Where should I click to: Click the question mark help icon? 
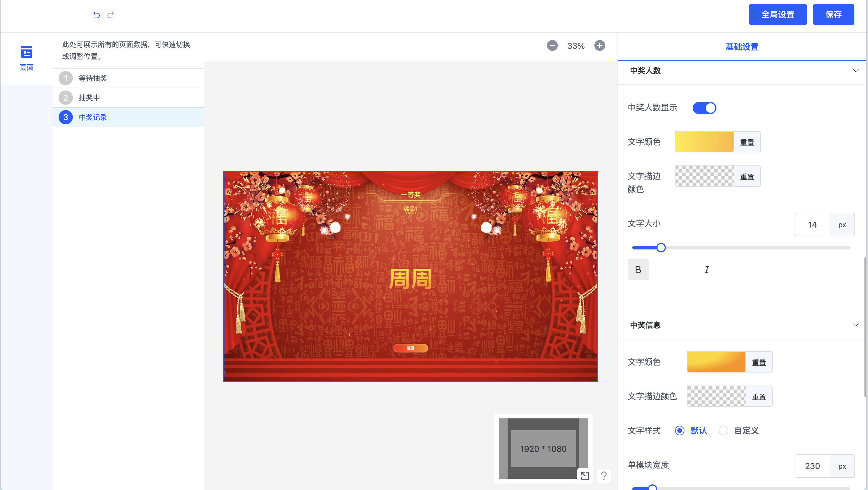tap(604, 476)
